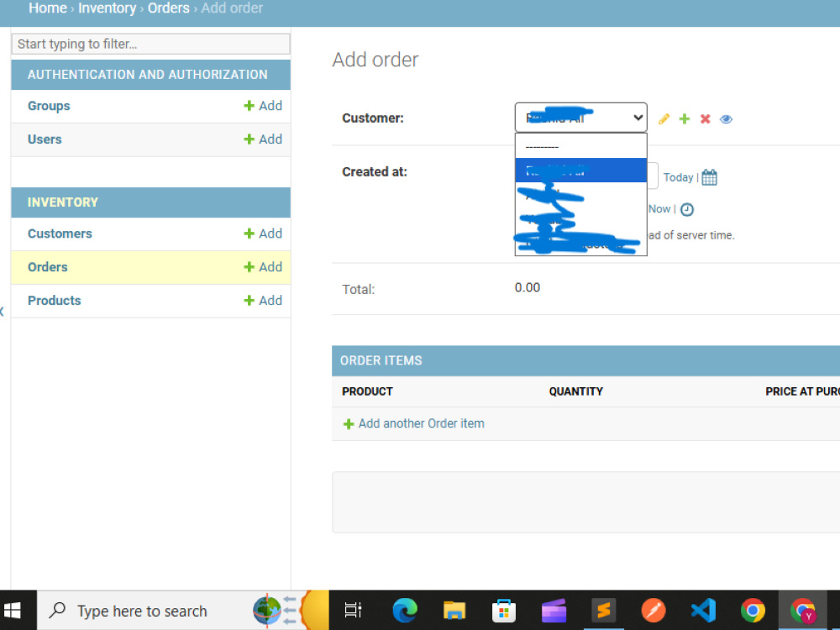Go to Home in the breadcrumb
This screenshot has height=630, width=840.
(x=48, y=8)
